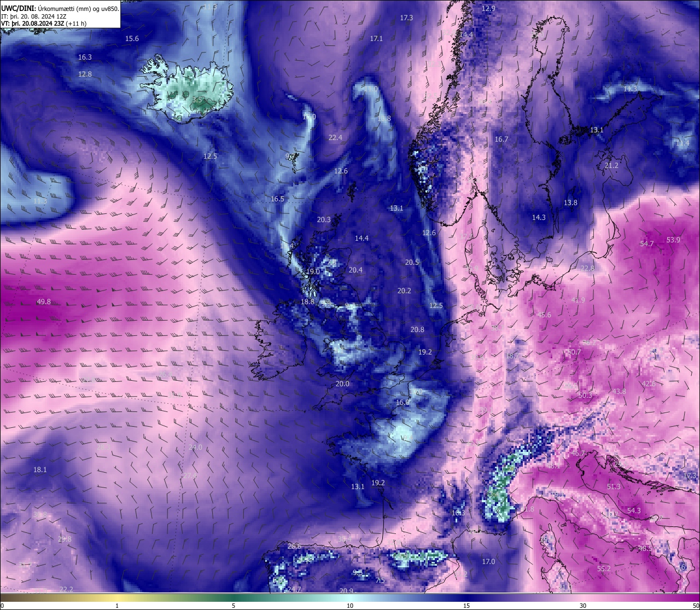Click the 50.3 value label
The image size is (700, 610).
point(585,395)
